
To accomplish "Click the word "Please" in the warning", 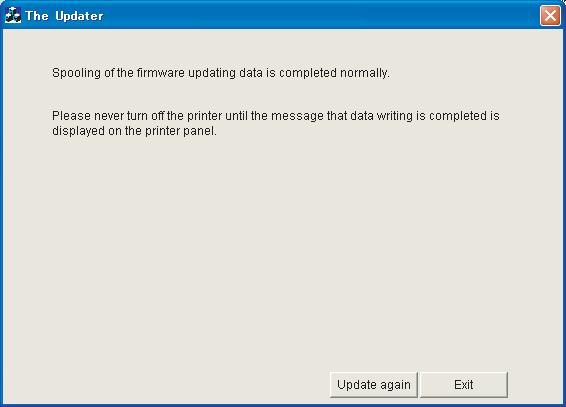I will (71, 116).
